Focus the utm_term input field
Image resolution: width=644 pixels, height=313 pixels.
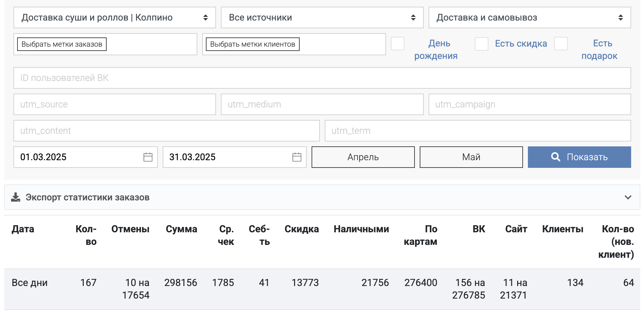(x=478, y=131)
